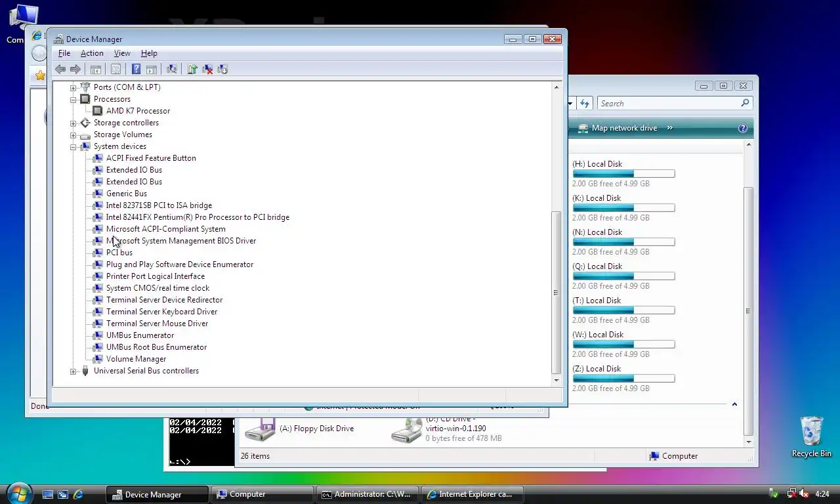Expand the Ports (COM & LPT) node
Viewport: 840px width, 504px height.
click(73, 87)
